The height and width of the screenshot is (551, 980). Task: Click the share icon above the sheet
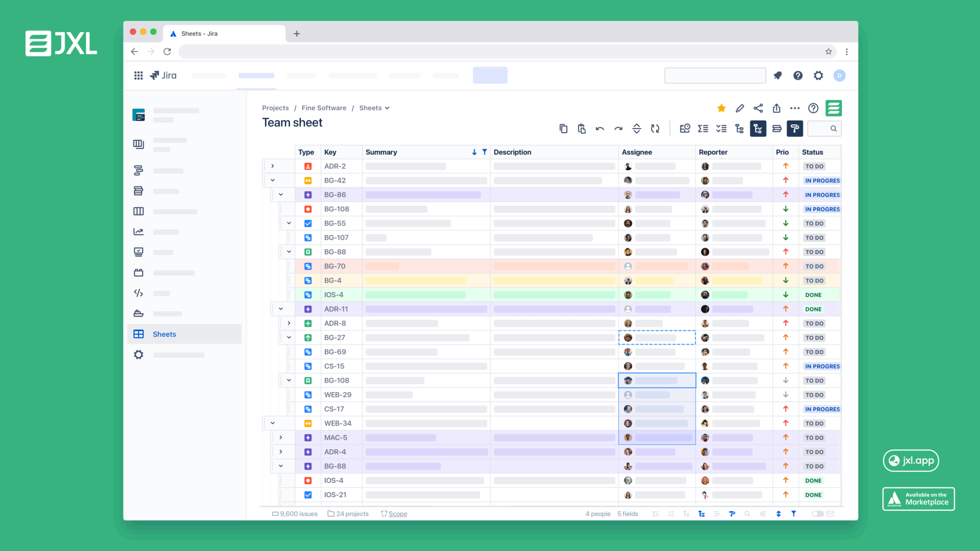pos(758,108)
